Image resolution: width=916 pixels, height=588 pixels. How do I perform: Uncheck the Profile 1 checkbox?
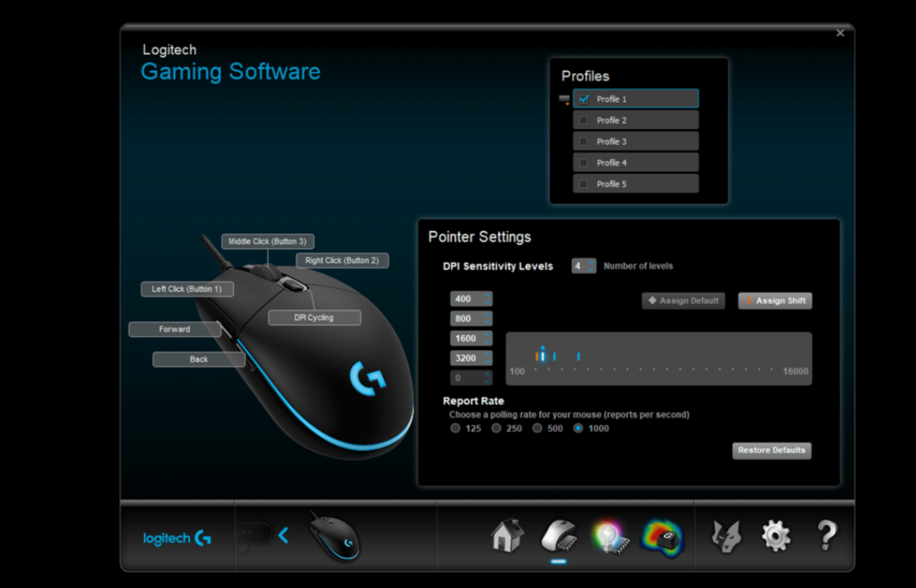coord(583,99)
